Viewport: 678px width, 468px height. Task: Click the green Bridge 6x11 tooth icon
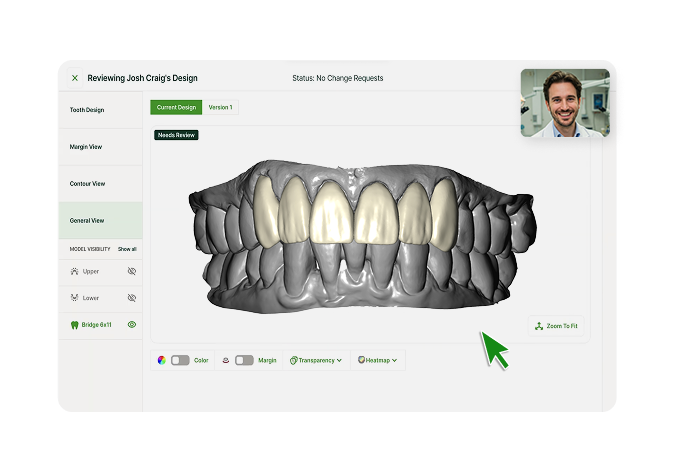coord(74,325)
